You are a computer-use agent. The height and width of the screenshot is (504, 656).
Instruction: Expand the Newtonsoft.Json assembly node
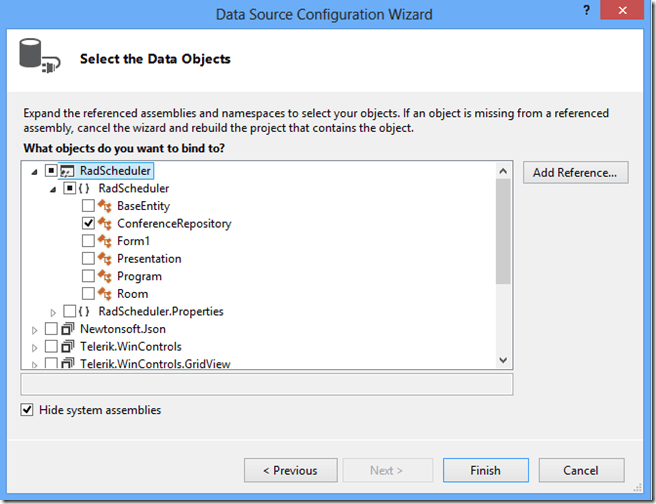[36, 329]
